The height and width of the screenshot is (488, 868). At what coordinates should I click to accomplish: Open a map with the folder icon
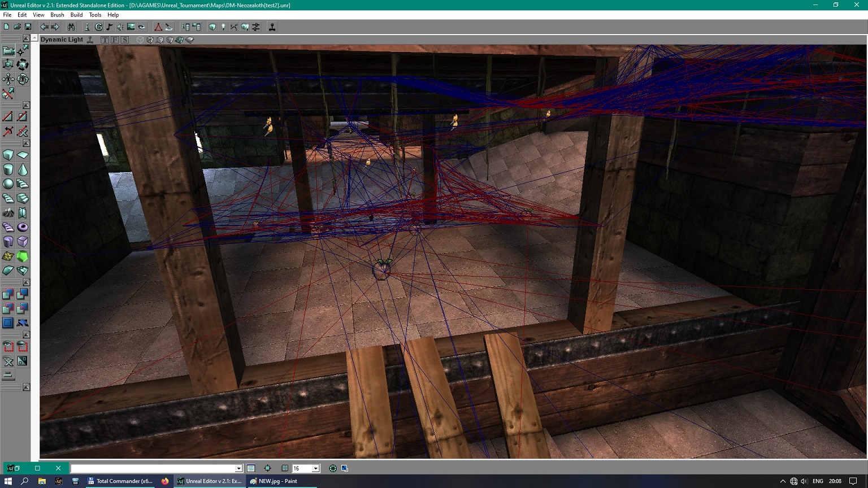point(17,27)
